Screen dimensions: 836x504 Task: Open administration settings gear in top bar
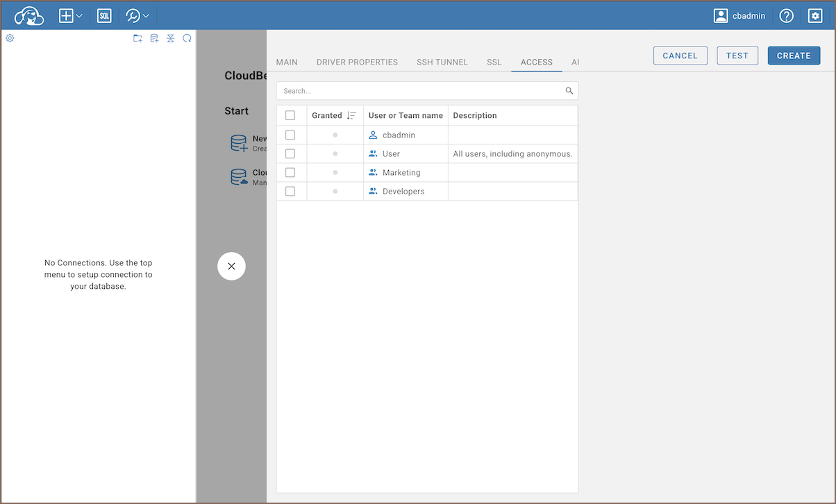[x=815, y=15]
